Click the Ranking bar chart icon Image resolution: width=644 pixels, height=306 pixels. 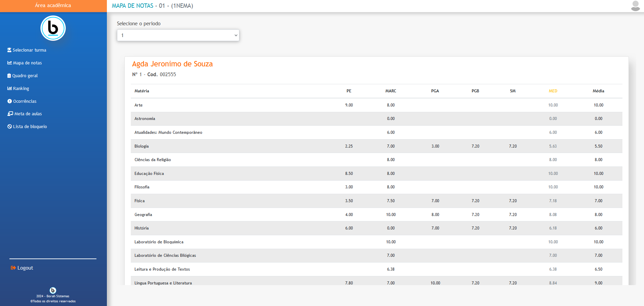click(9, 88)
